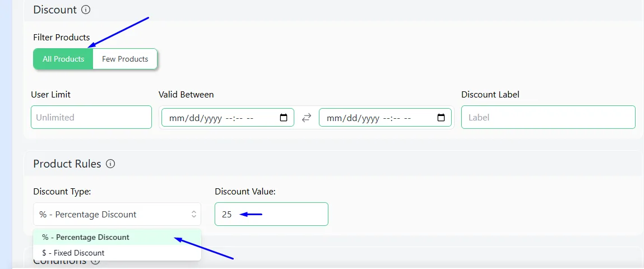Click the Discount Type dropdown chevron arrows
Viewport: 644px width, 269px height.
pyautogui.click(x=194, y=214)
